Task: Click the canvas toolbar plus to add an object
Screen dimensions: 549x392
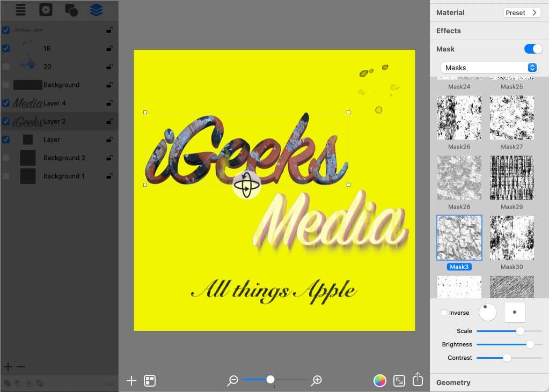Action: coord(131,380)
